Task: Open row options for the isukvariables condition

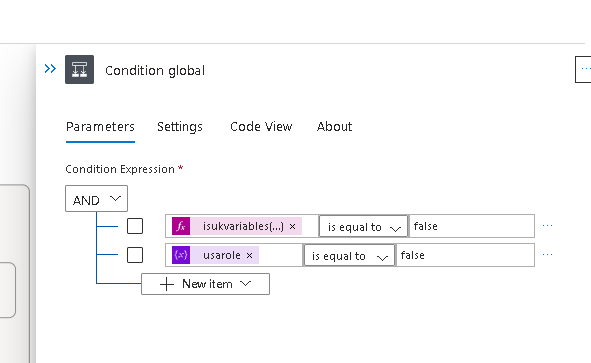Action: 547,226
